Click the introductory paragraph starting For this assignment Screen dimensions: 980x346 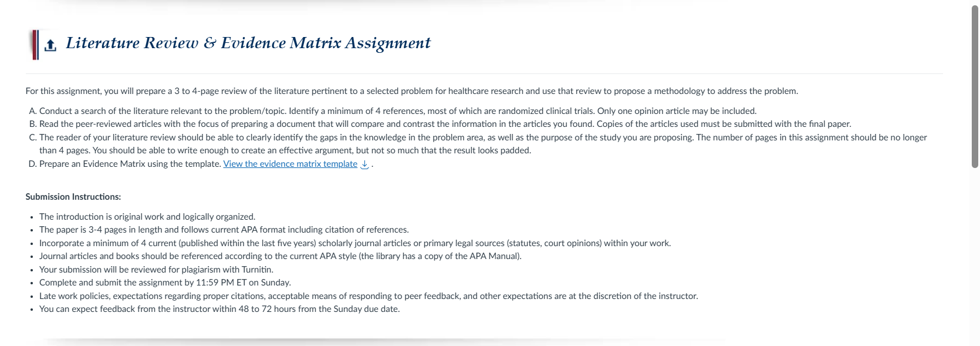412,91
